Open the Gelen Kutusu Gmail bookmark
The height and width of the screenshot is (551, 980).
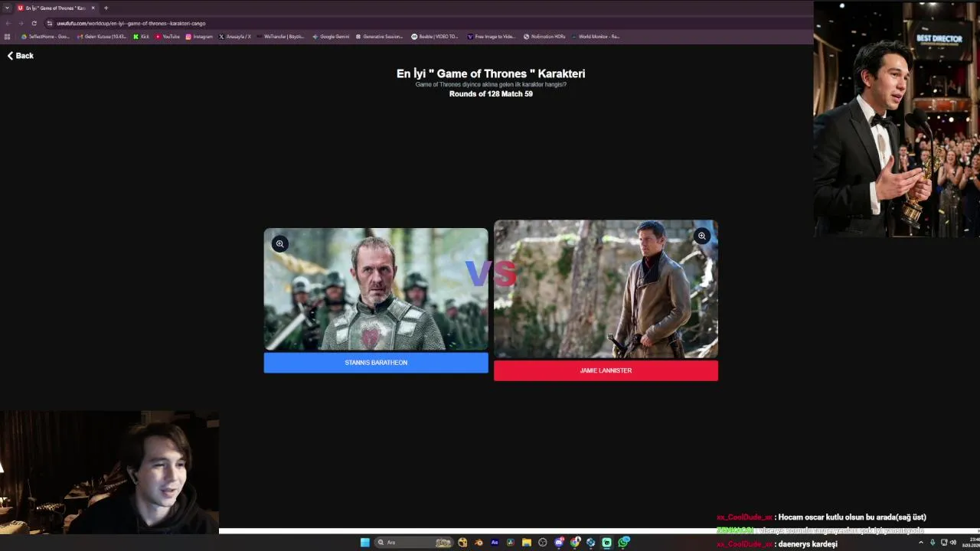pos(102,37)
